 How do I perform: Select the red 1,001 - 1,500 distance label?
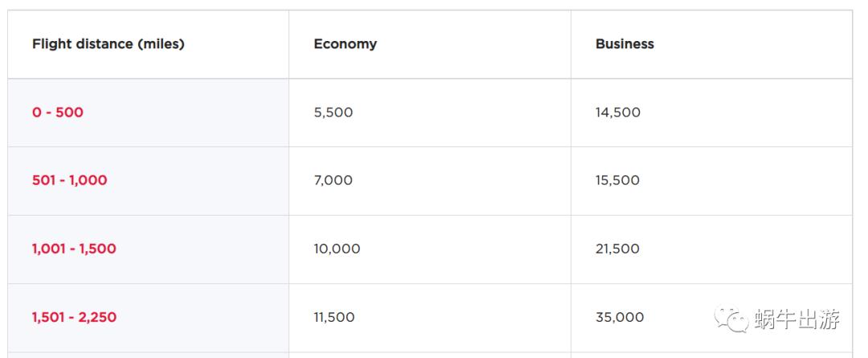(74, 249)
